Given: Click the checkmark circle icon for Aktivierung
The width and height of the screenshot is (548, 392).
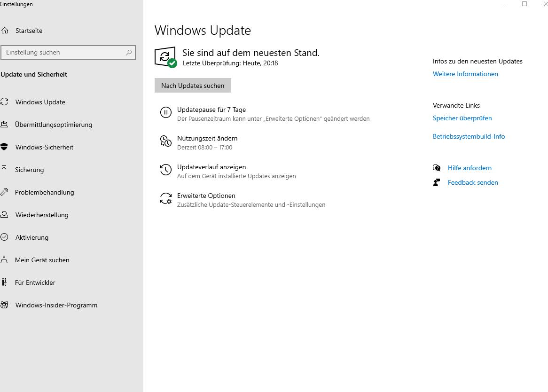Looking at the screenshot, I should click(x=4, y=237).
